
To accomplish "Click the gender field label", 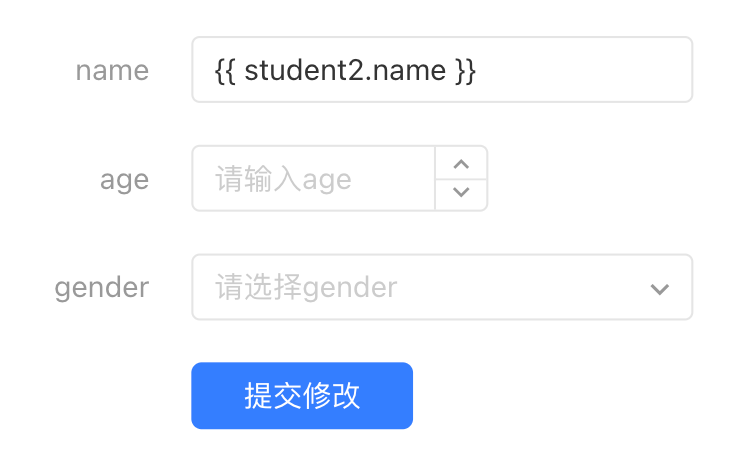I will click(x=101, y=288).
